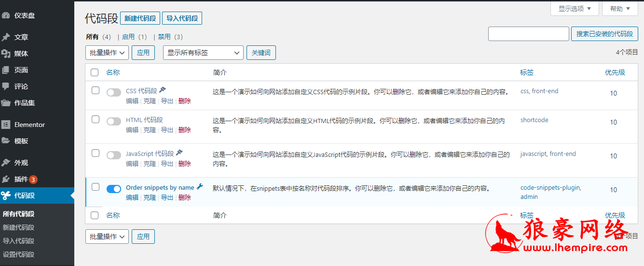Image resolution: width=644 pixels, height=266 pixels.
Task: Click the top 应用 apply button
Action: point(143,53)
